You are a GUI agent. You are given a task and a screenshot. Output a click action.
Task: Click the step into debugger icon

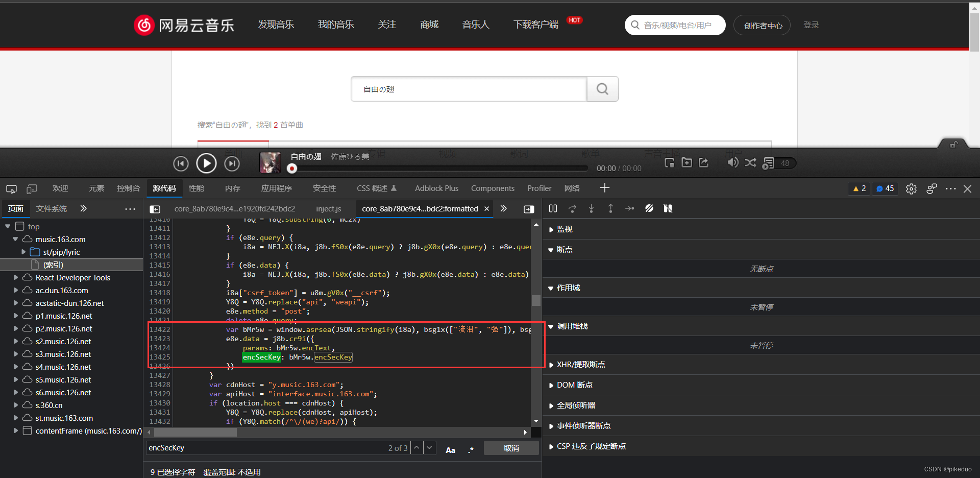(x=591, y=208)
